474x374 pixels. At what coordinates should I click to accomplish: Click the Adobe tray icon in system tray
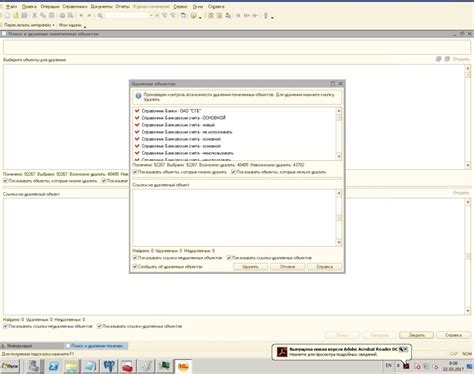pyautogui.click(x=406, y=366)
